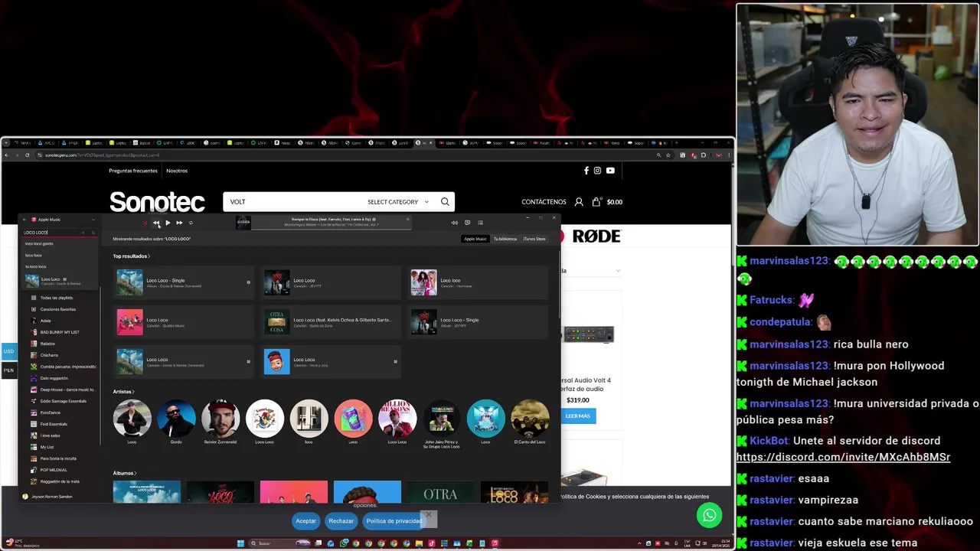
Task: Click the LEER MÁS button for Volt 4
Action: [x=578, y=416]
